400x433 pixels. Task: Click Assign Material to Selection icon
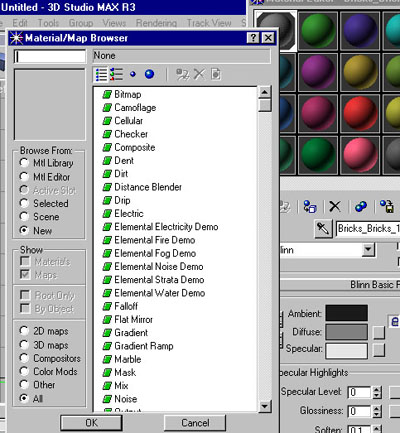310,207
